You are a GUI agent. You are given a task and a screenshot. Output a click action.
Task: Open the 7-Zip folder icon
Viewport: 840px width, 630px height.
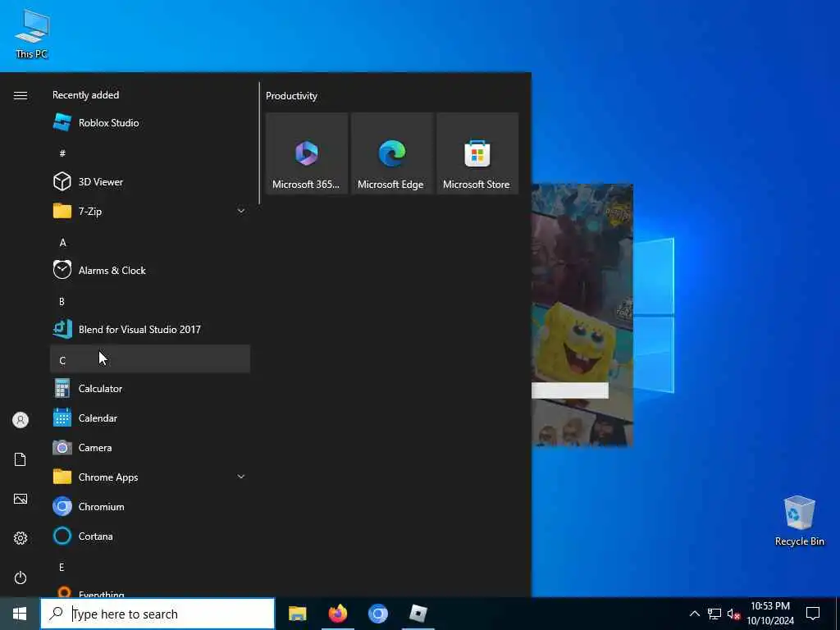pos(62,211)
